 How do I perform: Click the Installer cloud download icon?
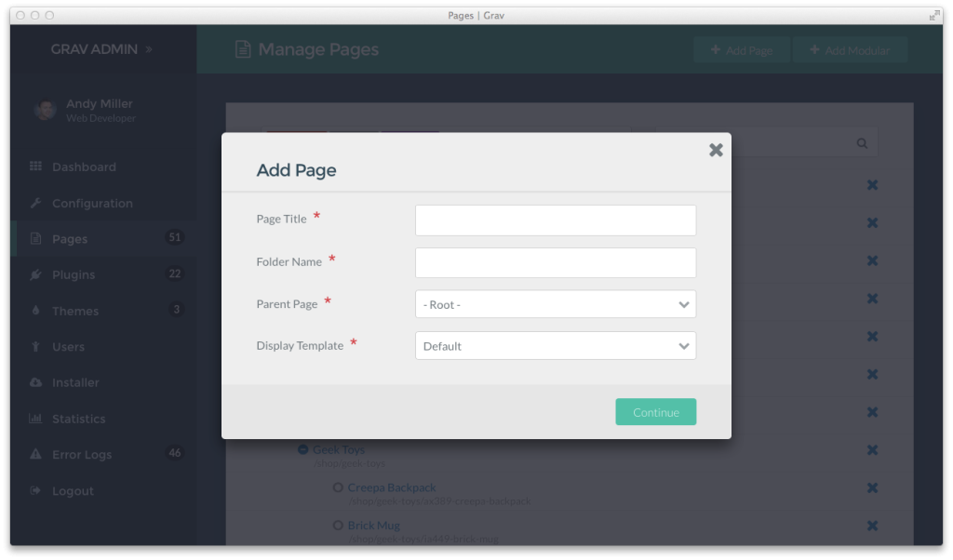coord(36,382)
